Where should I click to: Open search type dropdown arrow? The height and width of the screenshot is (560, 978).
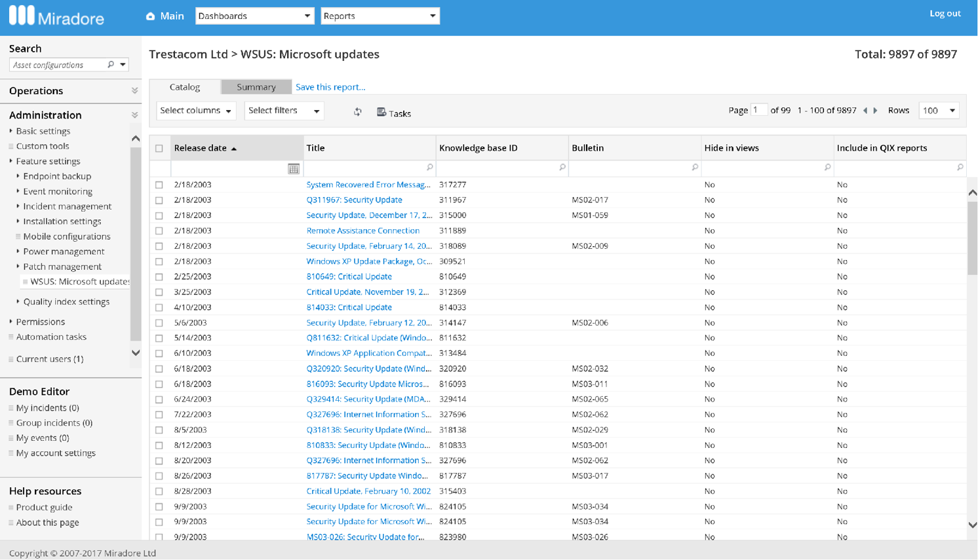(123, 64)
